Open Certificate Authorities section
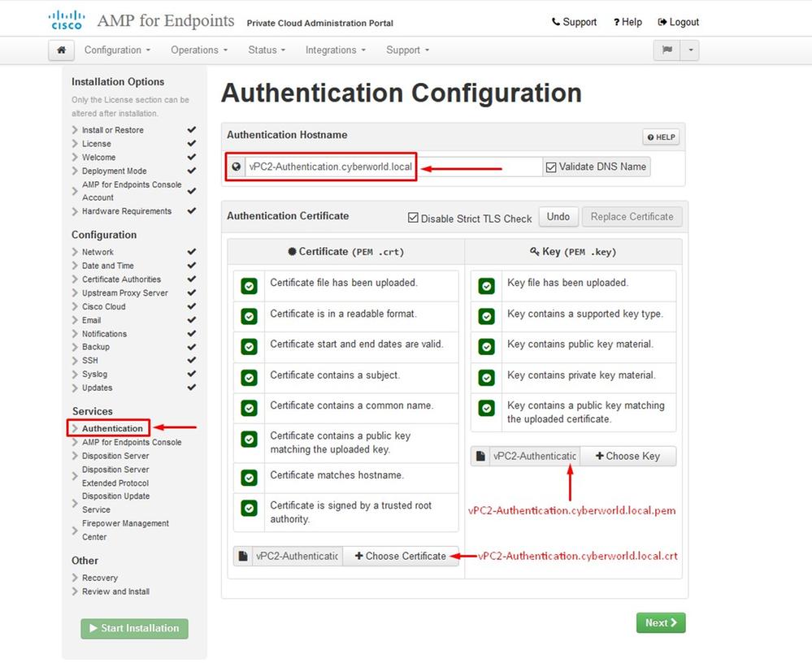Viewport: 812px width, 663px height. (121, 279)
